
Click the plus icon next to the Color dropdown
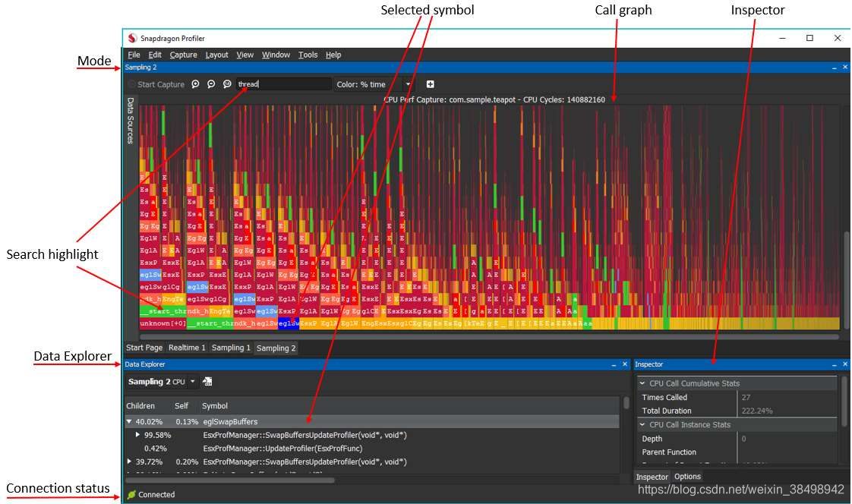pyautogui.click(x=431, y=84)
